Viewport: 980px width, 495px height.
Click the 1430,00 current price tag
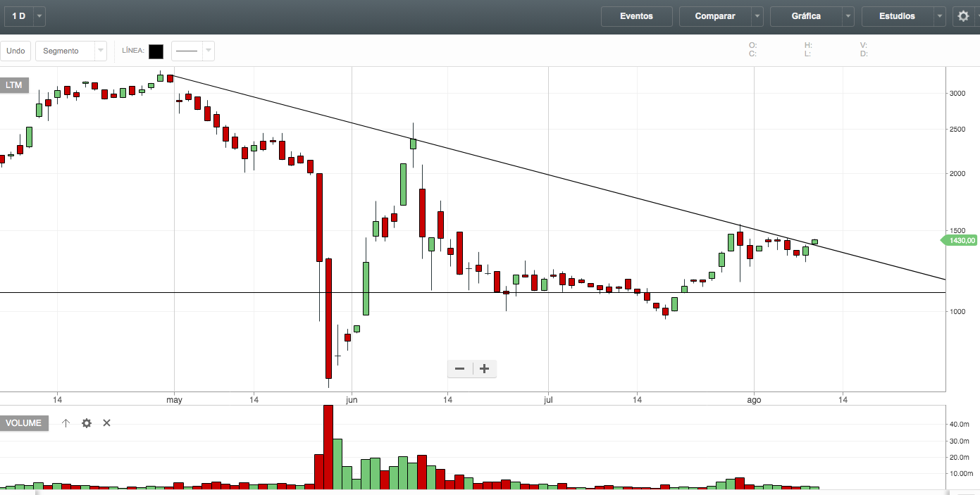[x=960, y=240]
